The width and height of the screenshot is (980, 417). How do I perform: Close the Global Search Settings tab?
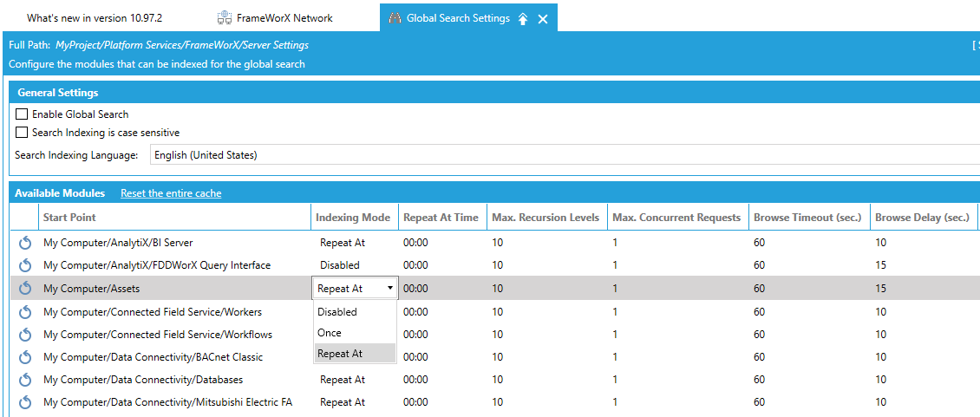click(x=543, y=19)
